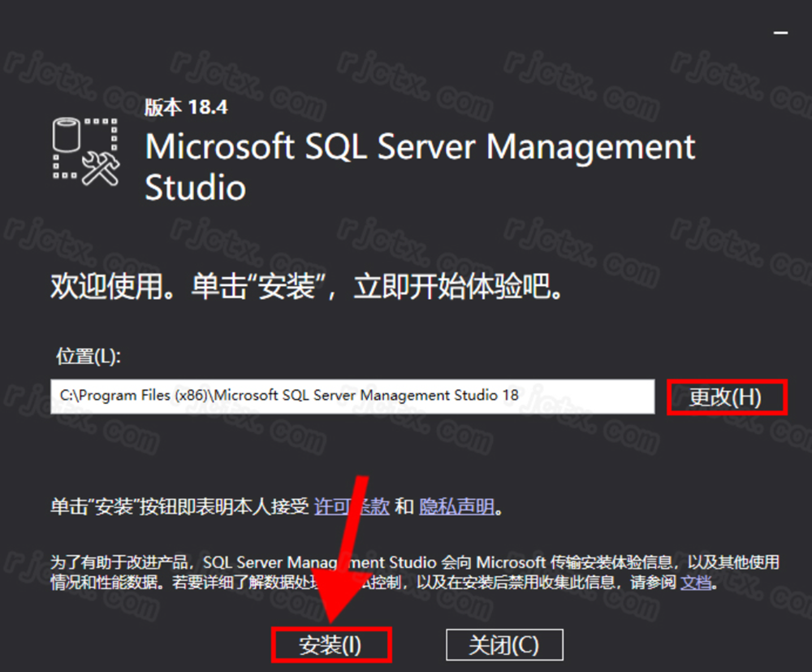Focus the install location path field
The width and height of the screenshot is (812, 672).
pos(352,396)
